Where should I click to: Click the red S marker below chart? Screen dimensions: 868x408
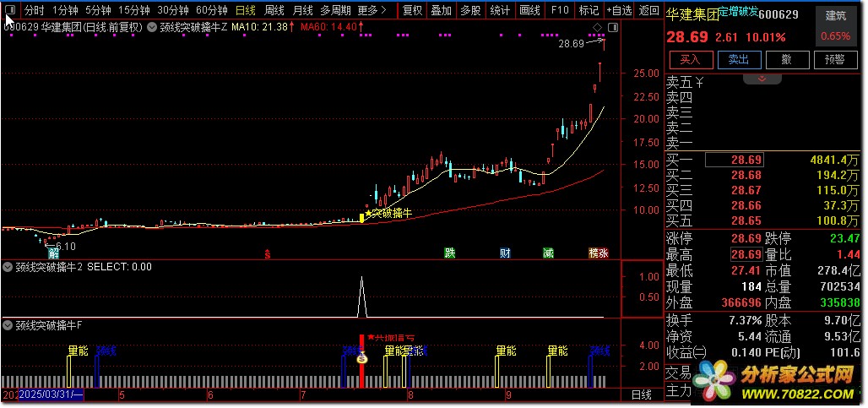268,254
